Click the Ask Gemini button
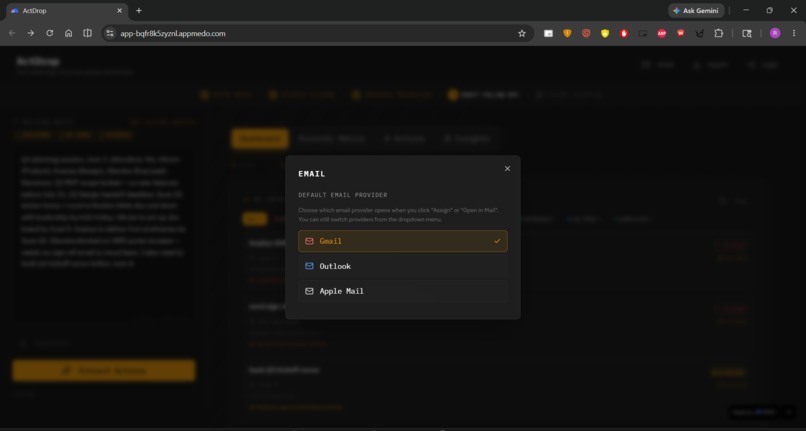Viewport: 806px width, 431px height. (696, 10)
